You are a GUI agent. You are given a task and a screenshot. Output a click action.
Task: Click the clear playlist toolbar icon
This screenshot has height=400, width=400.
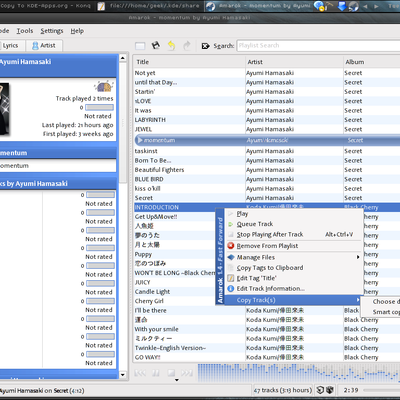(140, 46)
